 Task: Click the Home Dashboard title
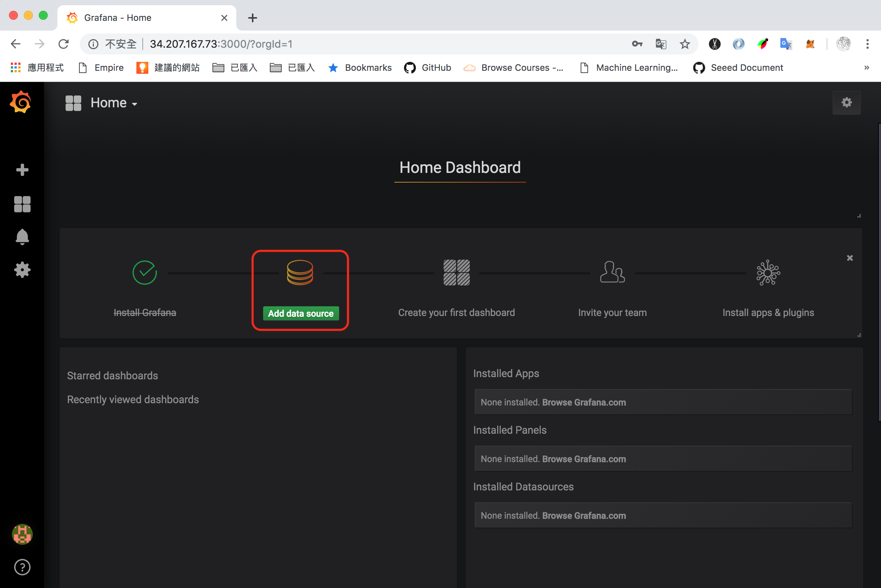pyautogui.click(x=460, y=167)
